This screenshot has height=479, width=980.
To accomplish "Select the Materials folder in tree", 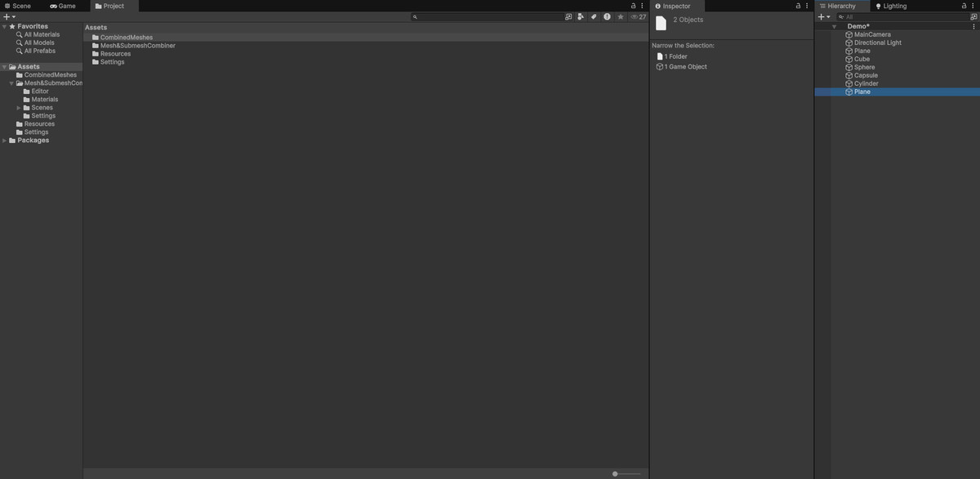I will click(x=45, y=100).
